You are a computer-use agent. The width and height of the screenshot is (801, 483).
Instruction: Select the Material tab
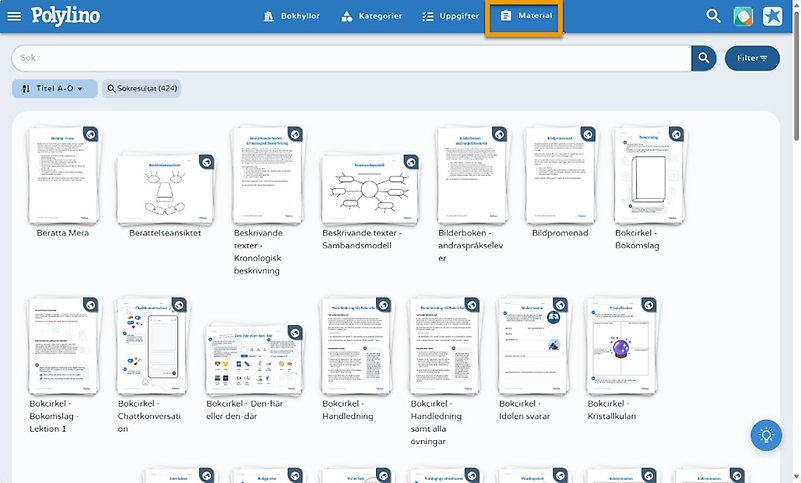coord(525,16)
